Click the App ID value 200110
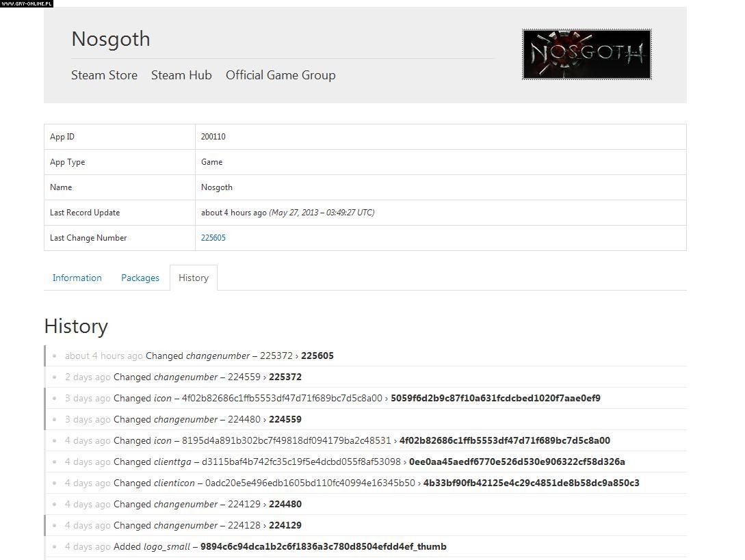The height and width of the screenshot is (560, 745). 213,137
